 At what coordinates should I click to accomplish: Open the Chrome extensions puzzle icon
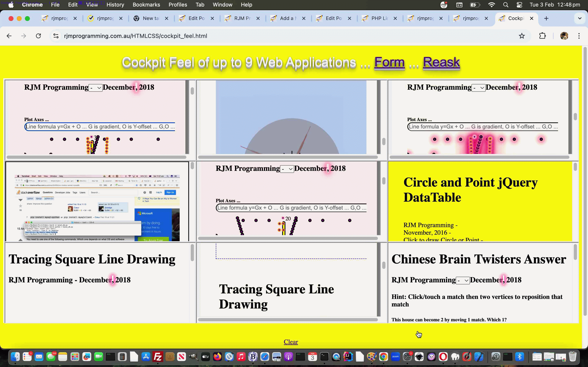point(542,36)
